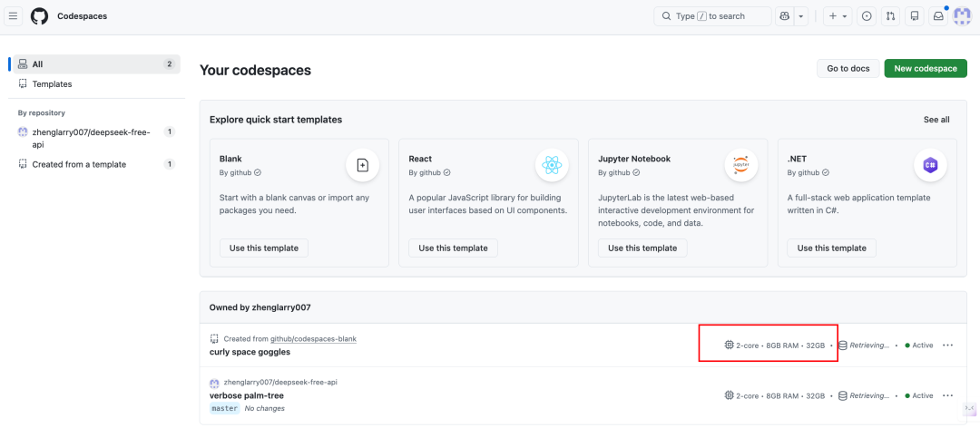
Task: Open the hamburger navigation menu
Action: (x=13, y=16)
